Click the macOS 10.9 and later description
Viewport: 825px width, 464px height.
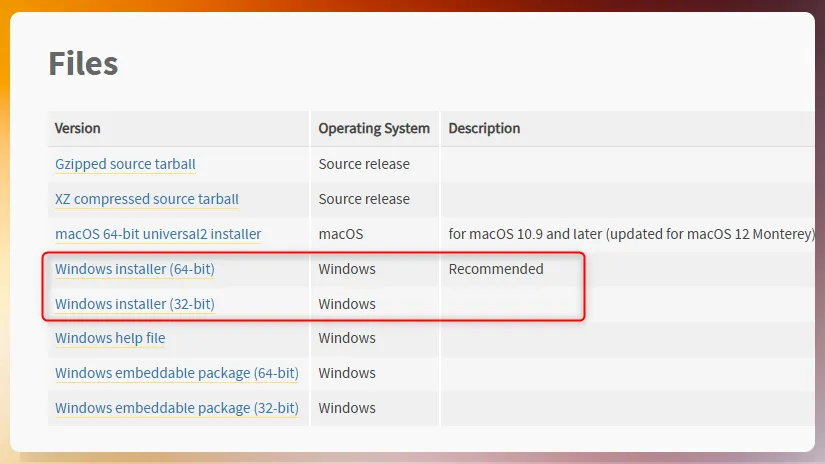[x=631, y=234]
